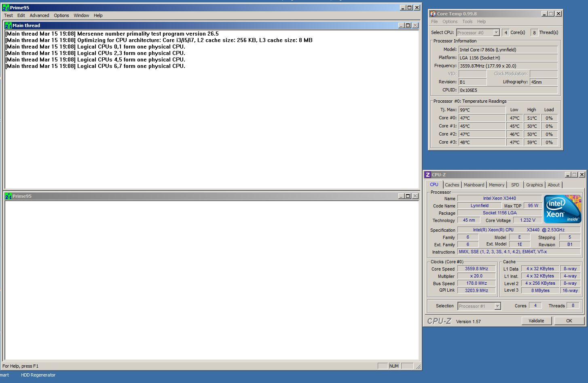Maximize the lower Prime95 child window
Image resolution: width=588 pixels, height=383 pixels.
[x=408, y=196]
